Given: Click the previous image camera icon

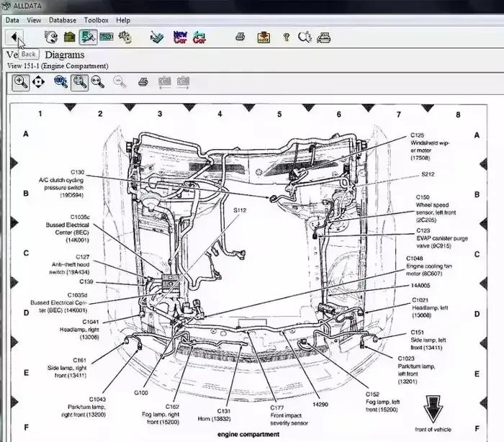Looking at the screenshot, I should [x=165, y=82].
